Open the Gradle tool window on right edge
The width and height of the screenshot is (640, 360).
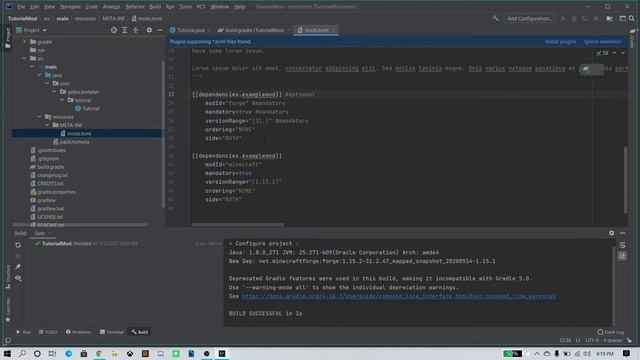pos(632,38)
